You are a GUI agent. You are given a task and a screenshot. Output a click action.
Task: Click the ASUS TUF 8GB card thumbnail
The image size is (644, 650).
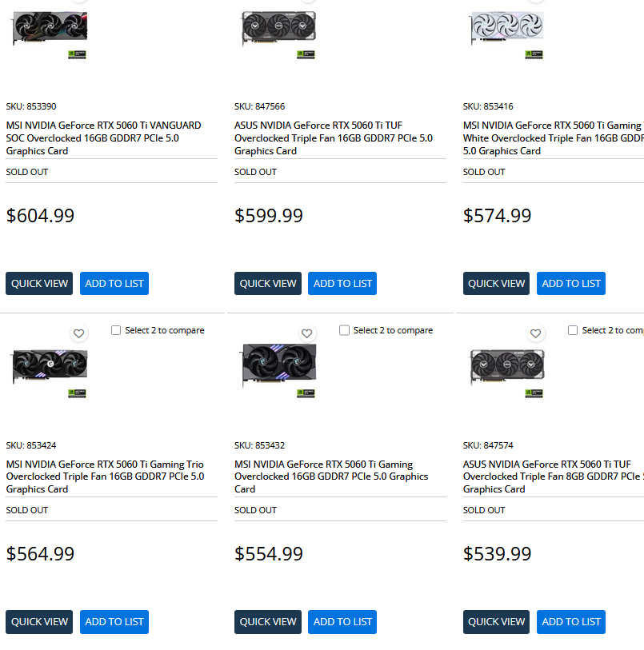506,366
